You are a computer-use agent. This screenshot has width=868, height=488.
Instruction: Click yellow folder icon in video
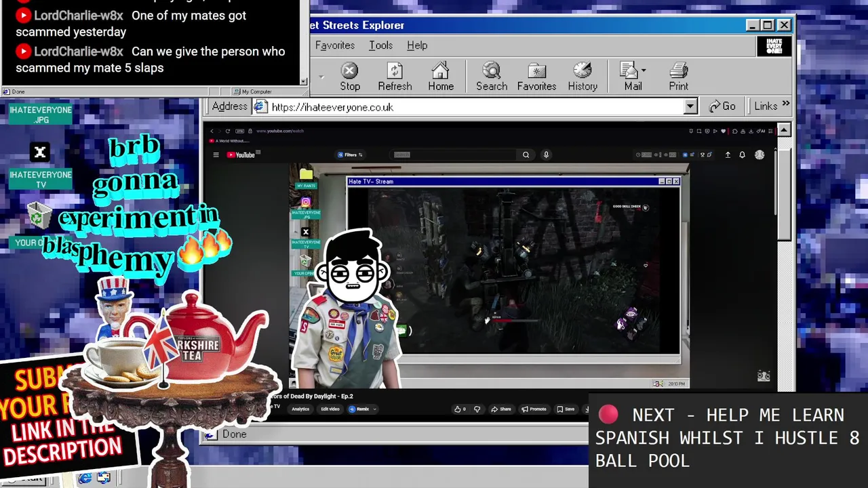(x=306, y=174)
